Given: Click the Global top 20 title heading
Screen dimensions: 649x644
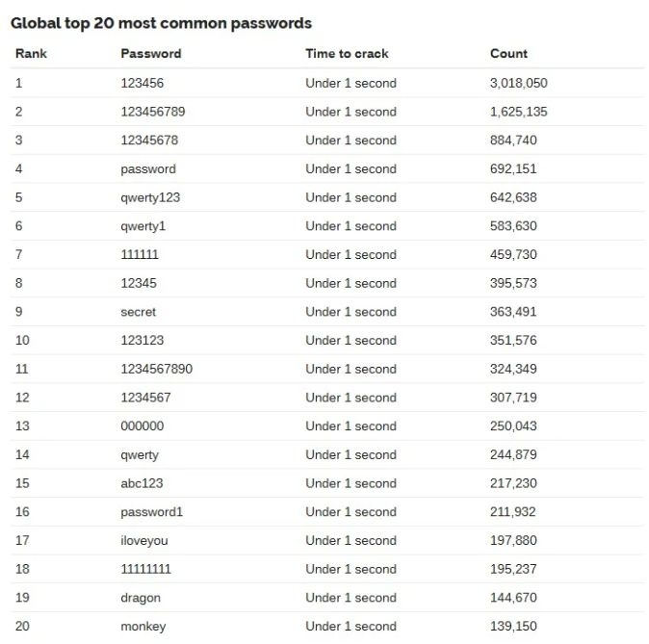Looking at the screenshot, I should click(161, 23).
